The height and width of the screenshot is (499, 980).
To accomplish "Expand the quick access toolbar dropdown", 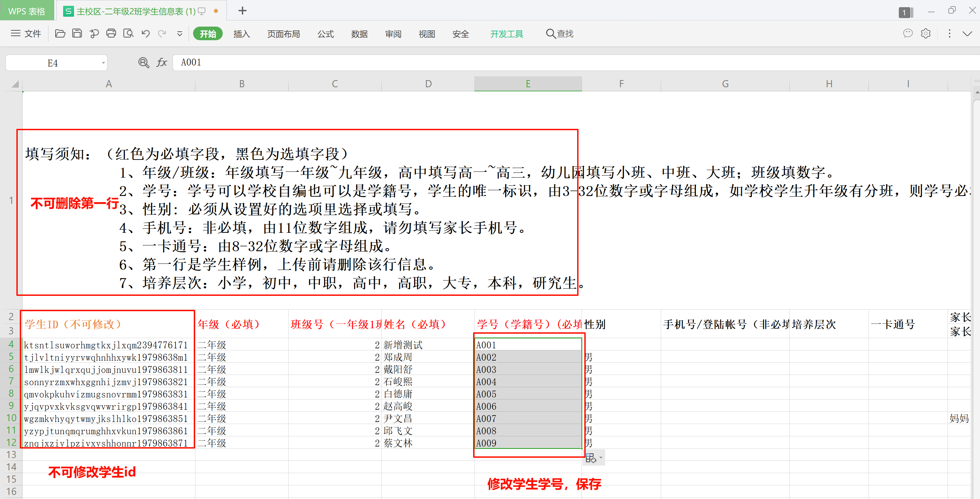I will coord(180,34).
